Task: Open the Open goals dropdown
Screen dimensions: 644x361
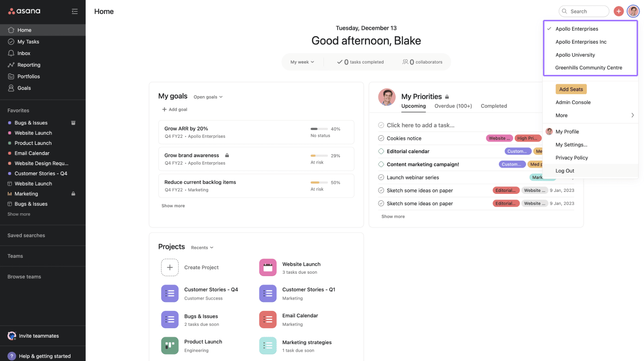Action: 208,97
